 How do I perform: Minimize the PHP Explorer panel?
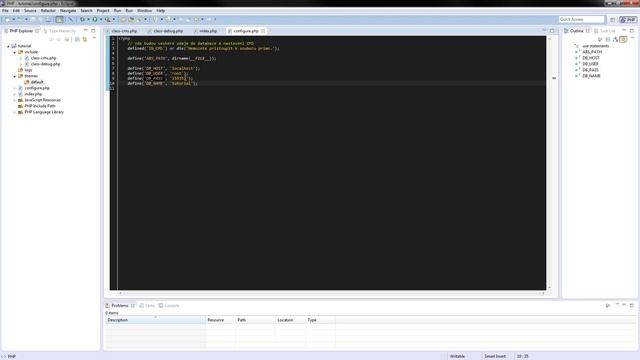pyautogui.click(x=86, y=31)
